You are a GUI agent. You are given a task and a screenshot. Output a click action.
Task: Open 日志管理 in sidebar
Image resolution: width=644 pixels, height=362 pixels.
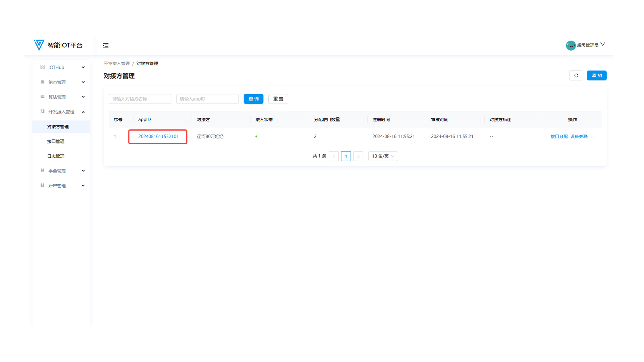(x=56, y=156)
